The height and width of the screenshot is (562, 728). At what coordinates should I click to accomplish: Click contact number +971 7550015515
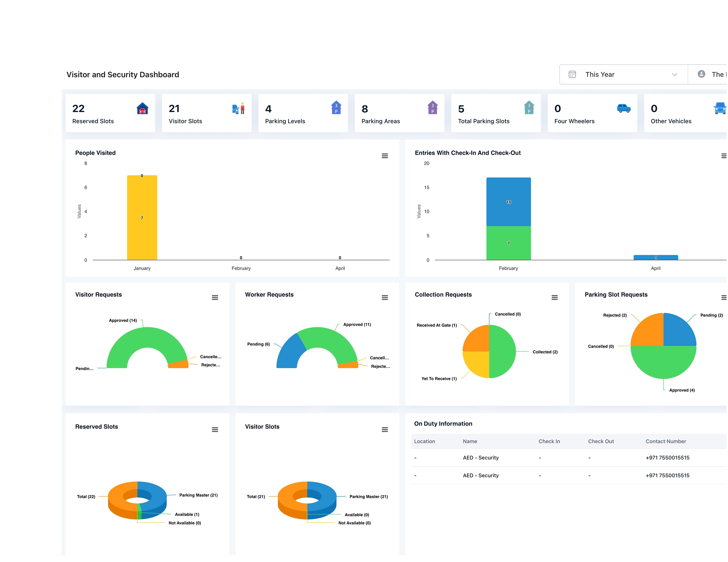(667, 457)
